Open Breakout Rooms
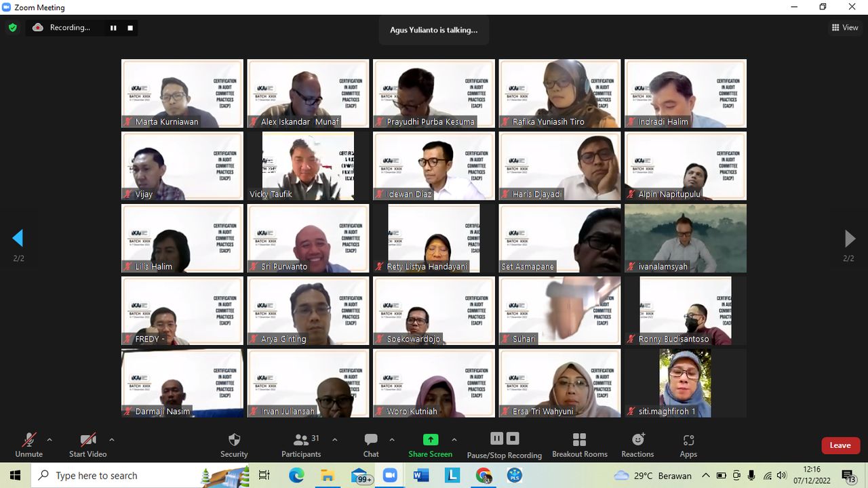 (579, 445)
